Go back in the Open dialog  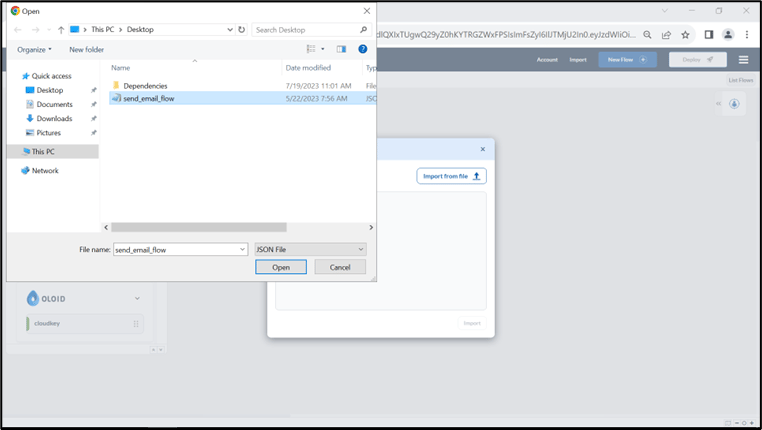18,30
